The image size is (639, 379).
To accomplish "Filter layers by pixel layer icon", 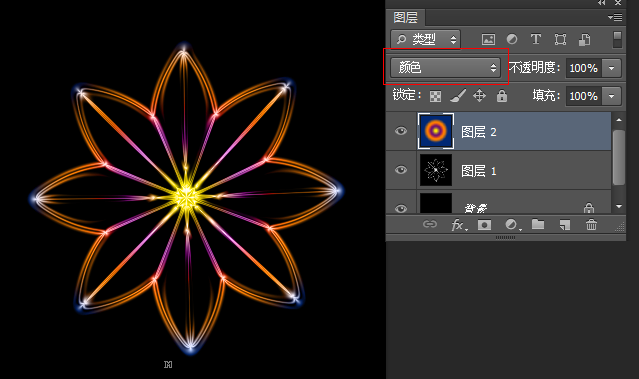I will (488, 40).
